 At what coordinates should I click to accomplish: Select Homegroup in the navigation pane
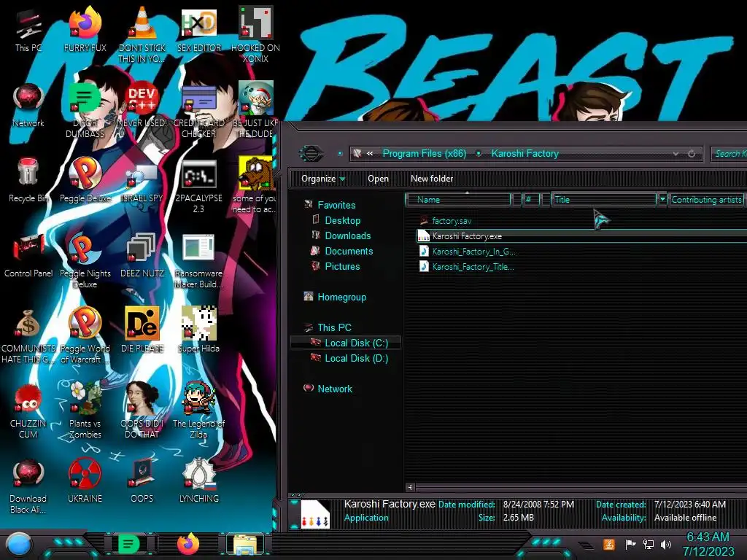(x=341, y=297)
